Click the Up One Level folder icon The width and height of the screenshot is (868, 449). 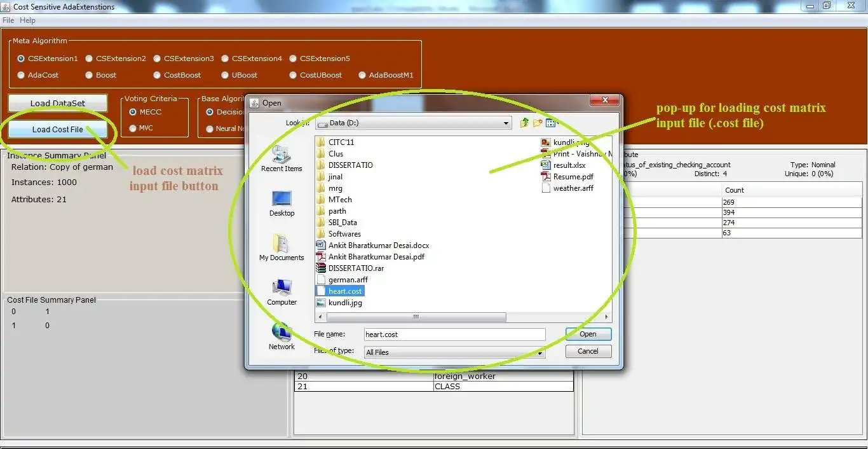(524, 123)
